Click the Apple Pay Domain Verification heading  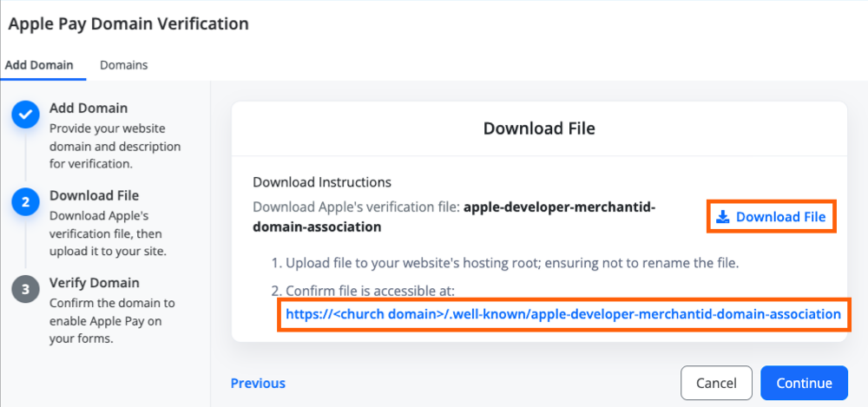coord(128,23)
